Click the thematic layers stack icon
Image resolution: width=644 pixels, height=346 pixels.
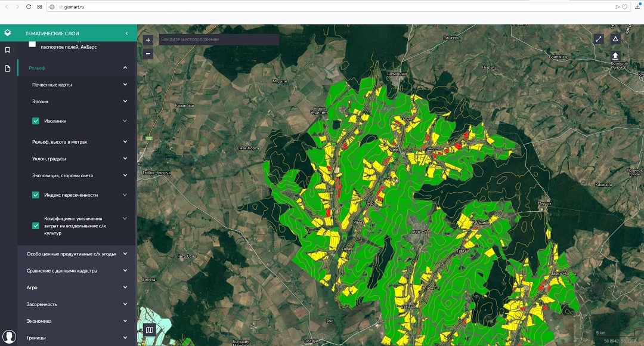8,33
